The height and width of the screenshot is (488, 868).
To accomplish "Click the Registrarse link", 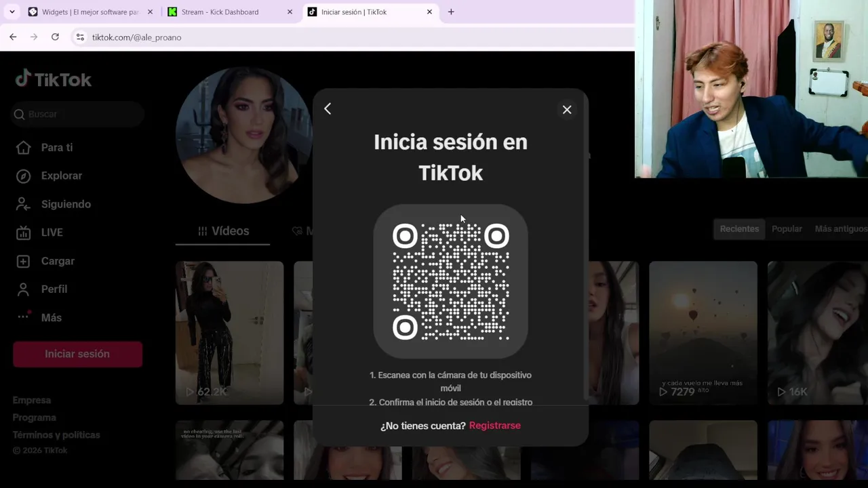I will pyautogui.click(x=494, y=426).
